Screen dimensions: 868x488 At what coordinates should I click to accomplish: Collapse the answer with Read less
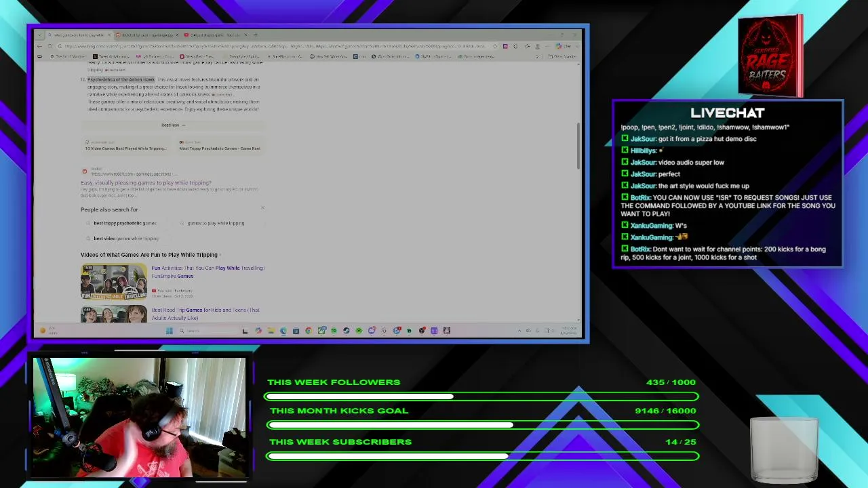(x=173, y=125)
